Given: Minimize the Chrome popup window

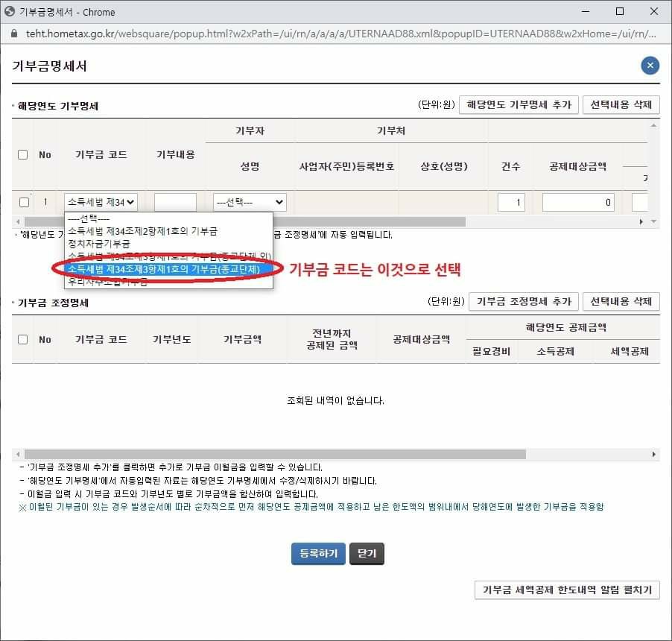Looking at the screenshot, I should [586, 12].
